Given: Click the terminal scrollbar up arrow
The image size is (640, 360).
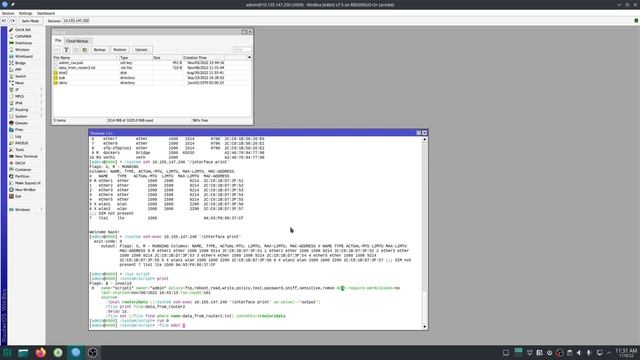Looking at the screenshot, I should tap(424, 139).
